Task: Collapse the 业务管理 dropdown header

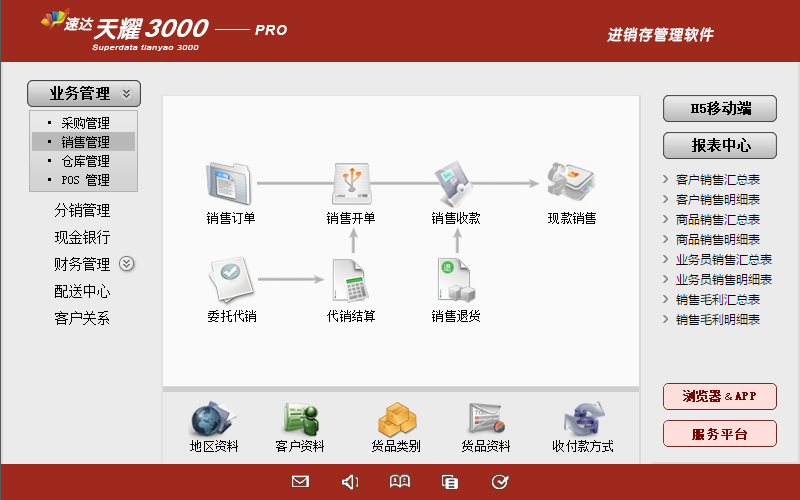Action: [x=84, y=94]
